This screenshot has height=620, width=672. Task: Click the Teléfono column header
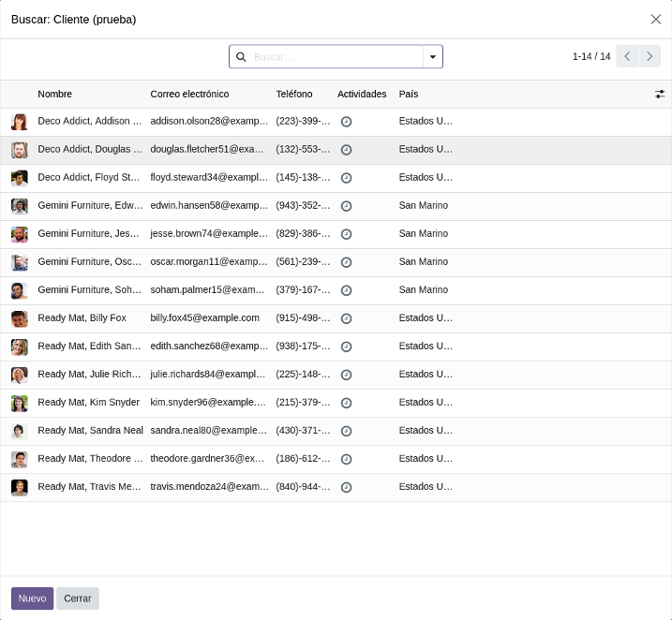pos(294,94)
